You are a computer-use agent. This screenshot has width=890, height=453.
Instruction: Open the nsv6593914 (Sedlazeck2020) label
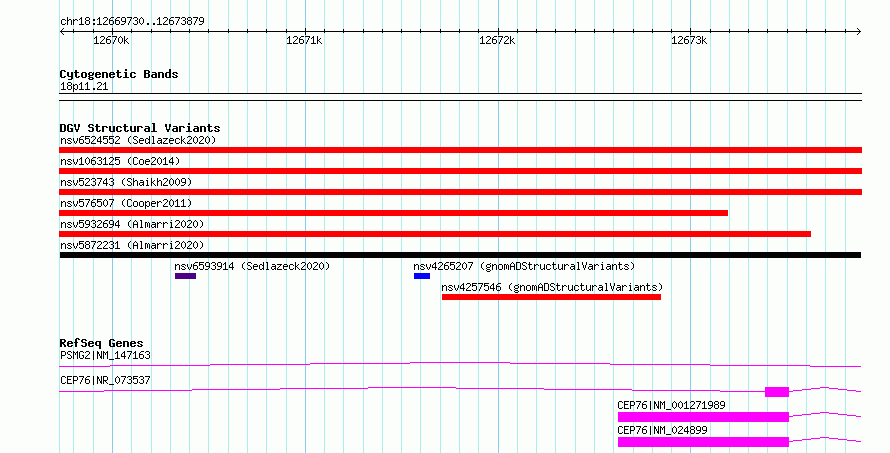click(x=252, y=266)
